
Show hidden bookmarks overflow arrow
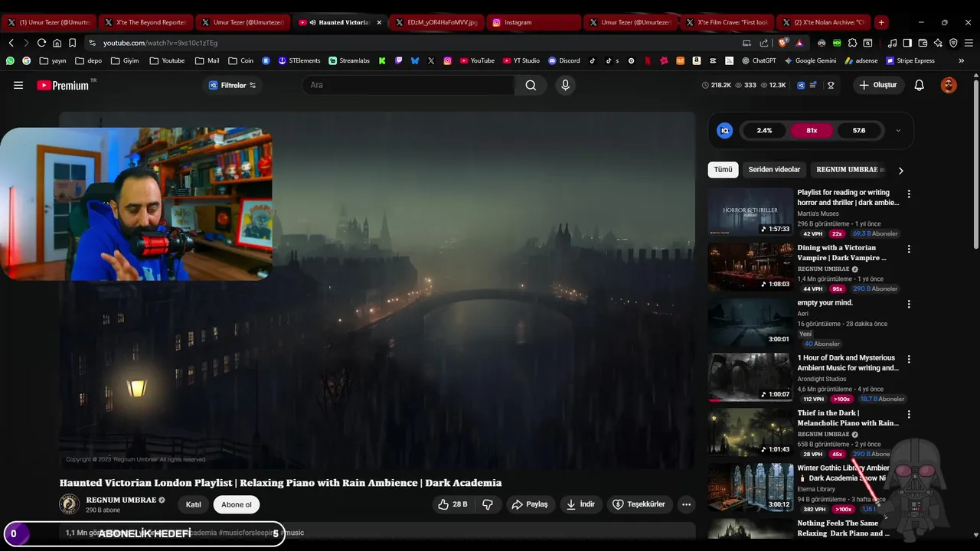point(962,60)
